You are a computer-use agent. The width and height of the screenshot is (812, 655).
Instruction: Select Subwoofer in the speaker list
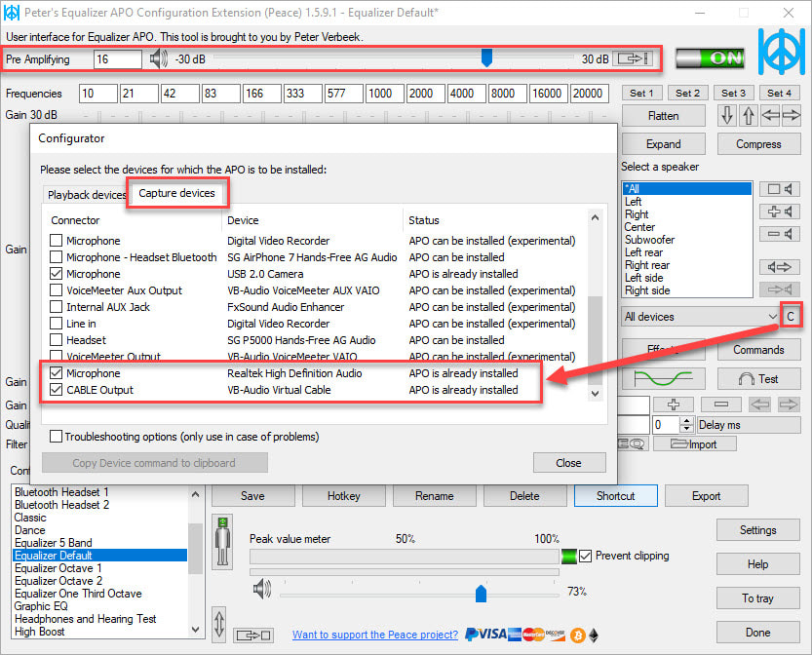pyautogui.click(x=649, y=240)
